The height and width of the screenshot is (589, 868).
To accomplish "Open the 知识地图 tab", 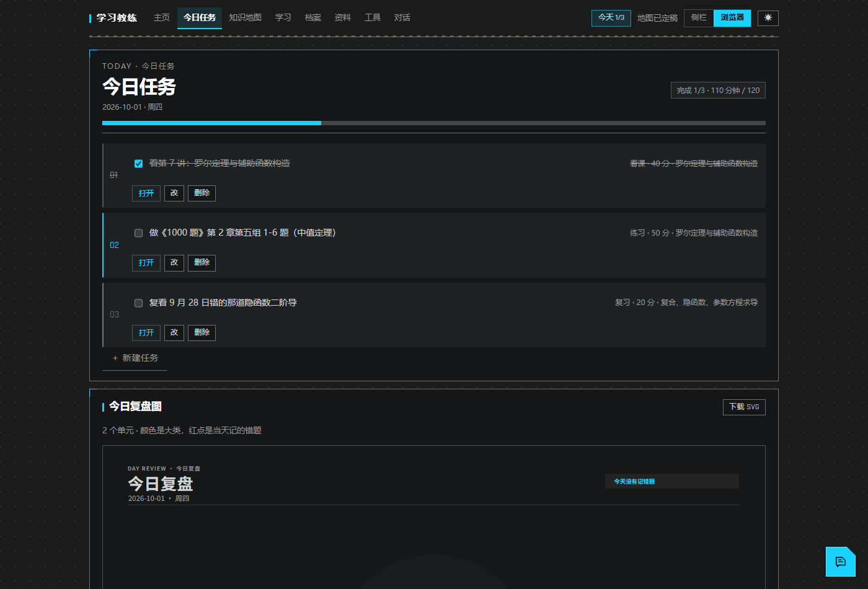I will click(x=245, y=18).
